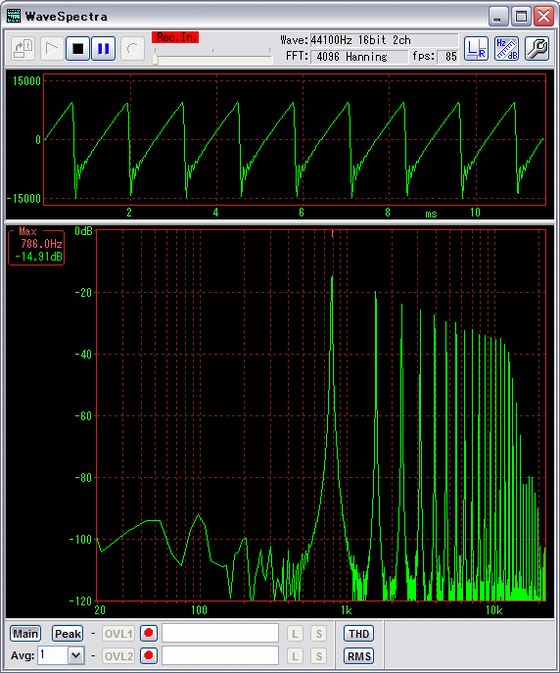This screenshot has height=673, width=560.
Task: Click the red record icon beside OVL1
Action: [x=148, y=633]
